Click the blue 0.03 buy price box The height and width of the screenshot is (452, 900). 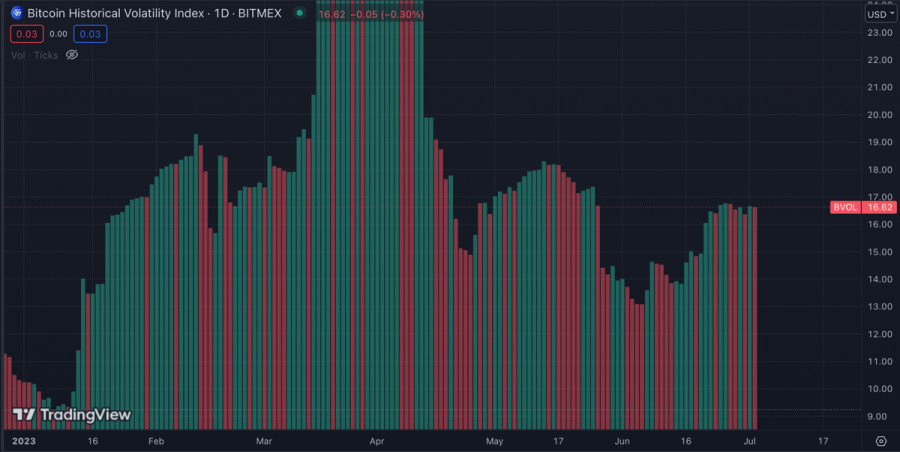pyautogui.click(x=90, y=34)
